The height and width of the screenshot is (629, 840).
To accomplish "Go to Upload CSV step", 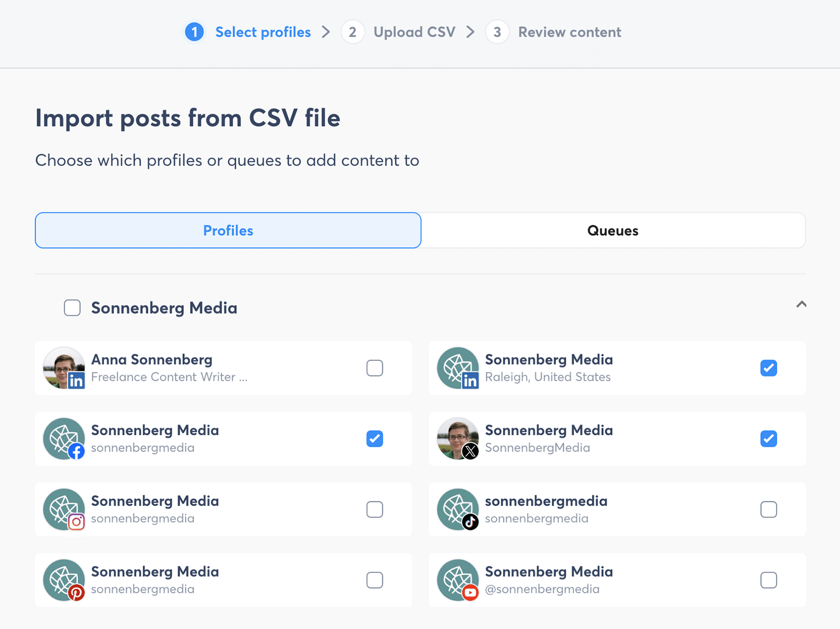I will click(x=414, y=32).
